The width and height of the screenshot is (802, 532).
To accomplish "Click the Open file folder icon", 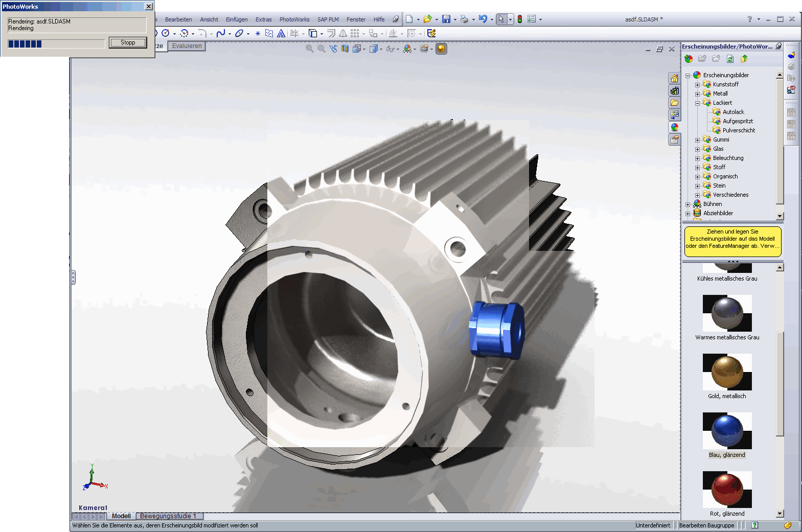I will (x=427, y=19).
